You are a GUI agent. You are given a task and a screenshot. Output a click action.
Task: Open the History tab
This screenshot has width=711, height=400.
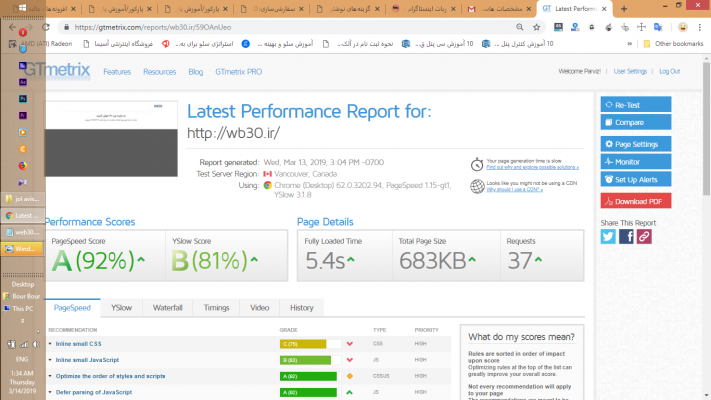(302, 308)
